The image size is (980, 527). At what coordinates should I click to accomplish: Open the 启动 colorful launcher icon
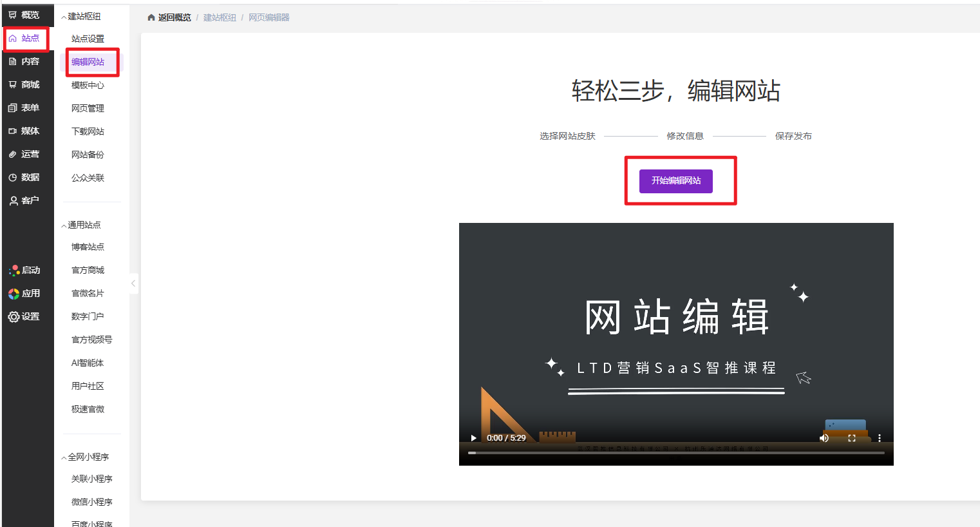14,271
